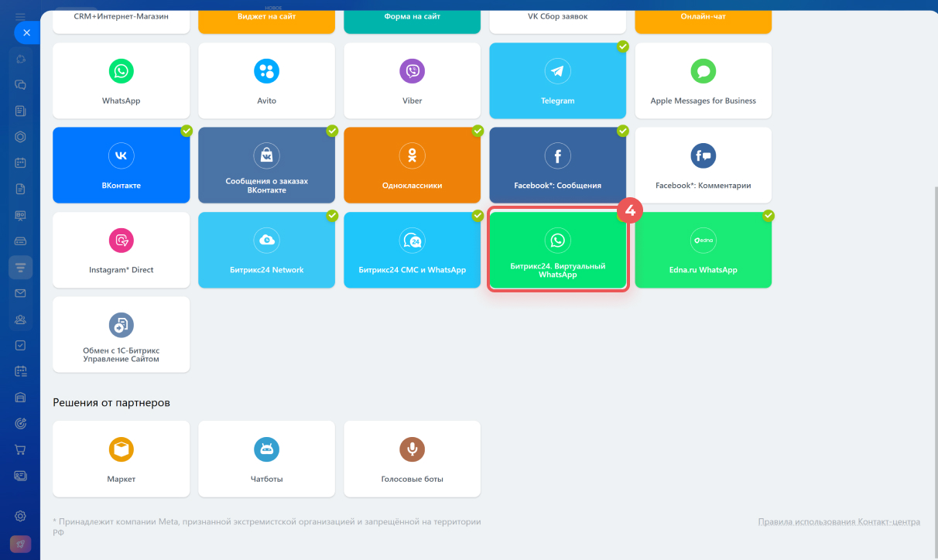Click the Одноклассники logo icon
Image resolution: width=938 pixels, height=560 pixels.
413,155
